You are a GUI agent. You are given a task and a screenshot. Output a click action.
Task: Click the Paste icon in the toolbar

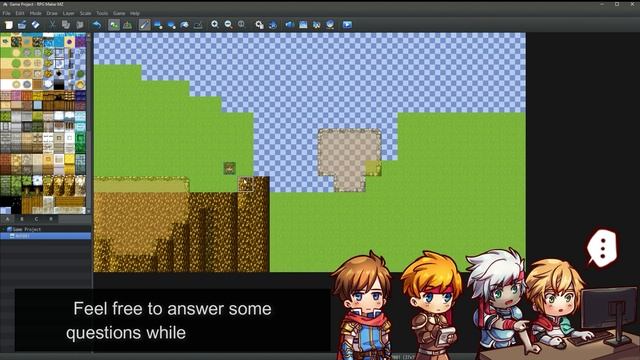pos(80,25)
